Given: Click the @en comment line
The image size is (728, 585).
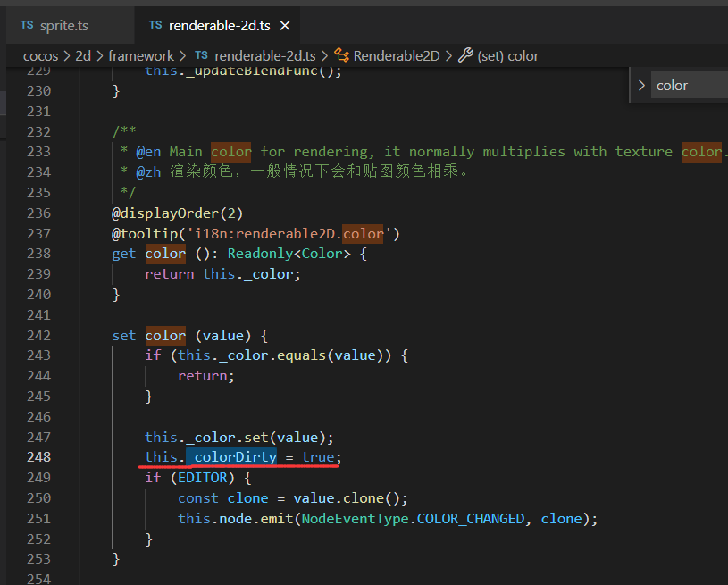Looking at the screenshot, I should coord(423,152).
